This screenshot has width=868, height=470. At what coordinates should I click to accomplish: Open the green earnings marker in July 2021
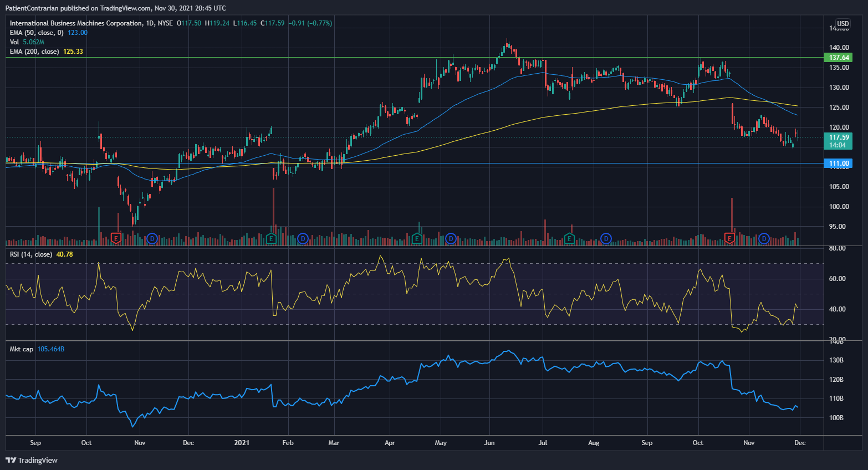569,238
